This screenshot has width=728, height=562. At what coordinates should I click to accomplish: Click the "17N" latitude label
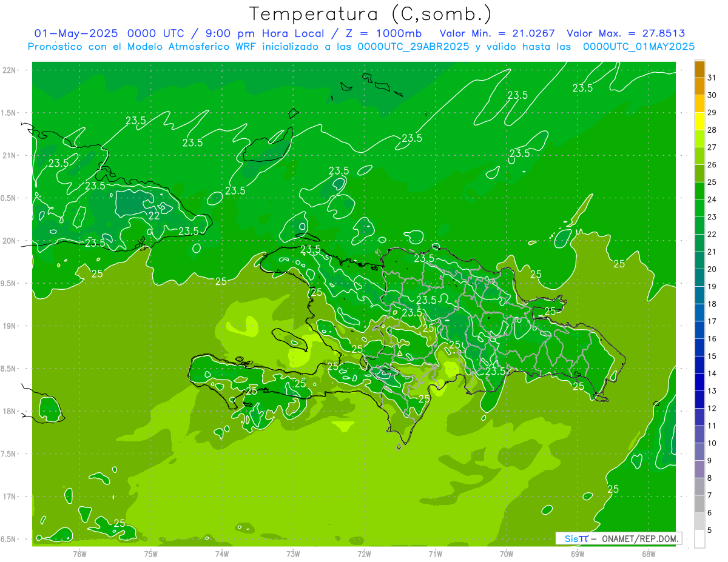(x=10, y=497)
